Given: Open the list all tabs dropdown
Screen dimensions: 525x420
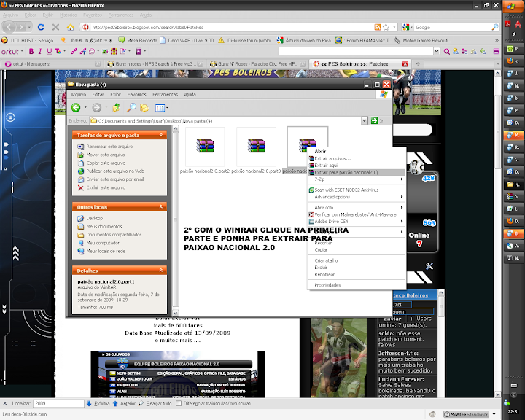Looking at the screenshot, I should pyautogui.click(x=497, y=63).
